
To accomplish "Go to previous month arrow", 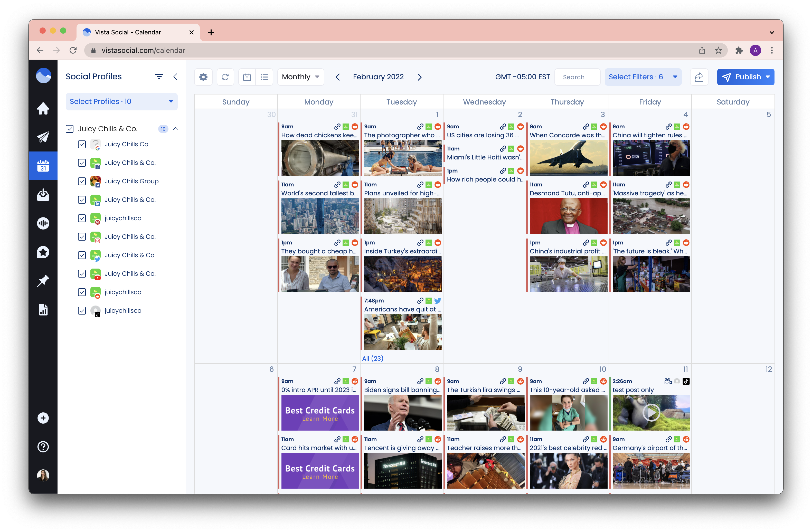I will [x=338, y=77].
